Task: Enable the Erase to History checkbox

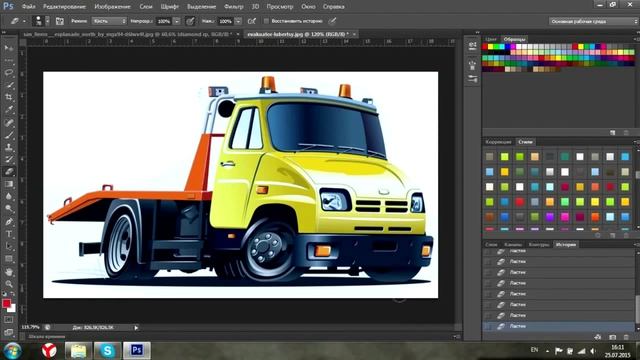Action: (x=266, y=21)
